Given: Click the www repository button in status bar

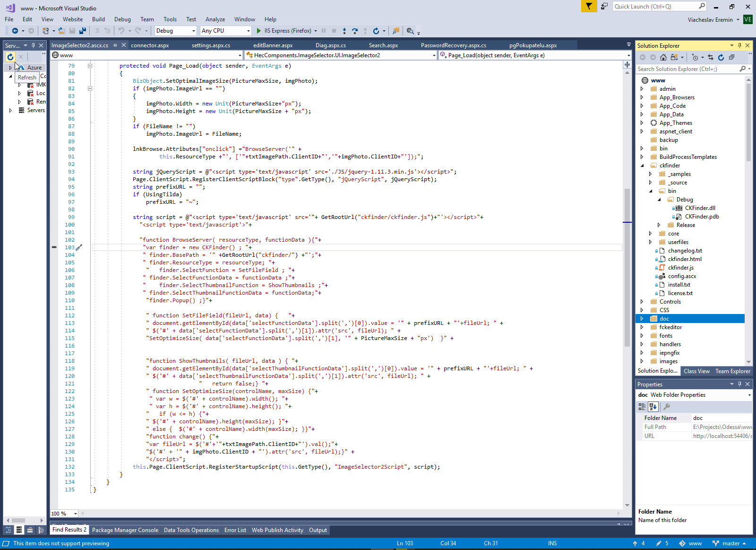Looking at the screenshot, I should point(690,543).
